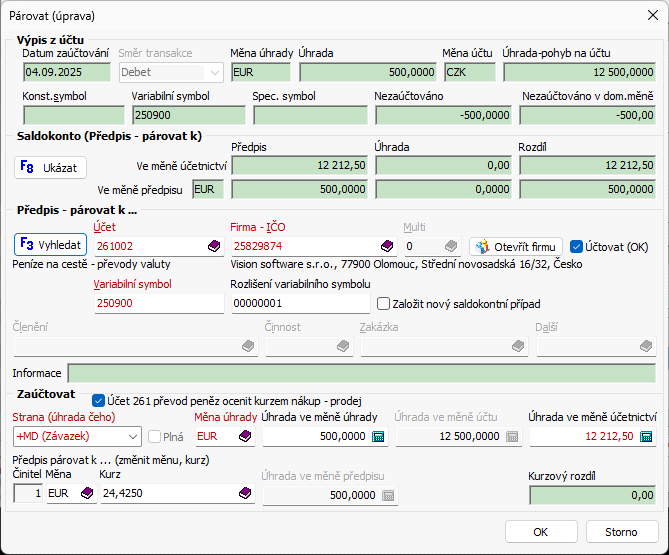This screenshot has height=555, width=669.
Task: Click into the Informace text field
Action: pyautogui.click(x=361, y=373)
